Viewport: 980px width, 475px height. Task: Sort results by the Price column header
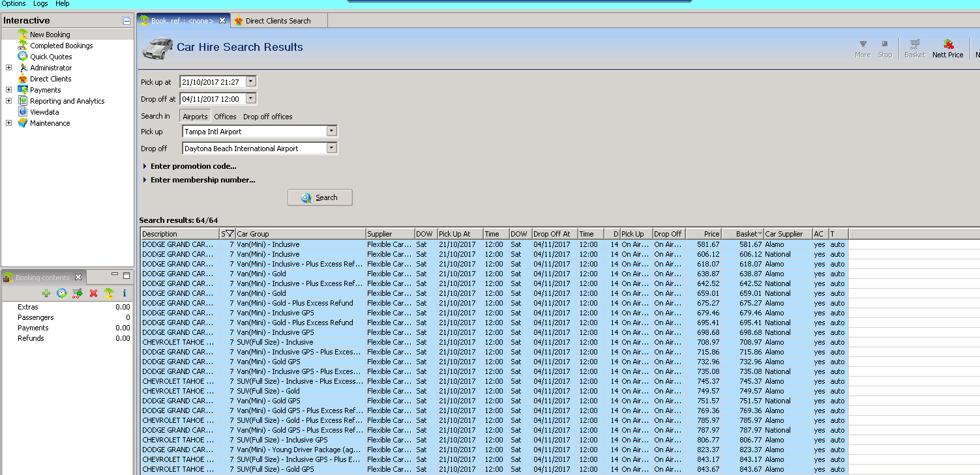pos(703,234)
